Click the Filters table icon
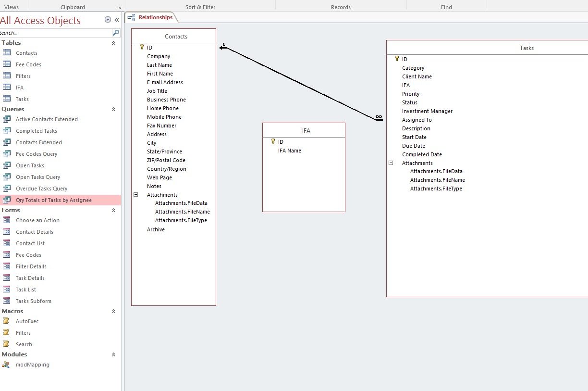This screenshot has height=391, width=588. coord(7,76)
